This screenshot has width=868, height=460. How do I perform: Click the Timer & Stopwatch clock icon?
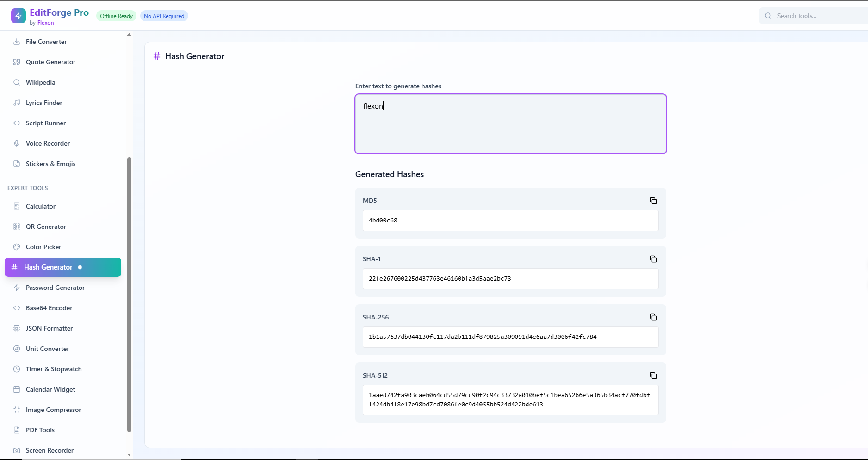point(17,369)
